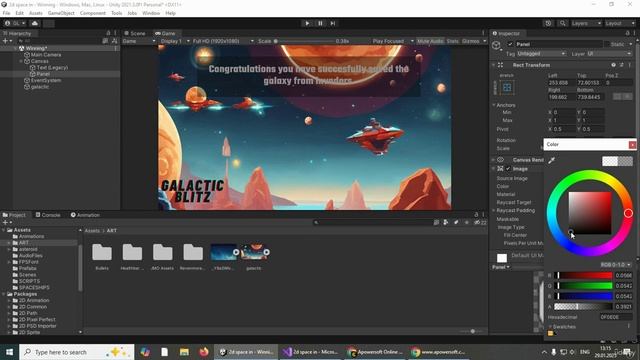Open Play Focused dropdown
Viewport: 640px width, 360px height.
click(393, 41)
